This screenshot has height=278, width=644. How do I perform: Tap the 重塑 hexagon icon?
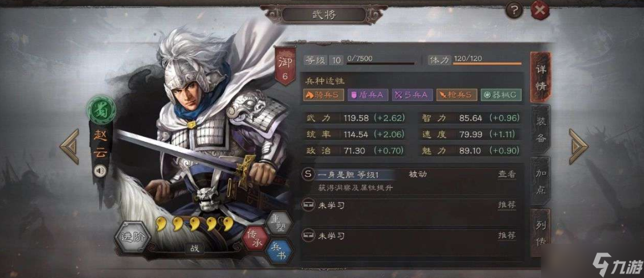[278, 224]
